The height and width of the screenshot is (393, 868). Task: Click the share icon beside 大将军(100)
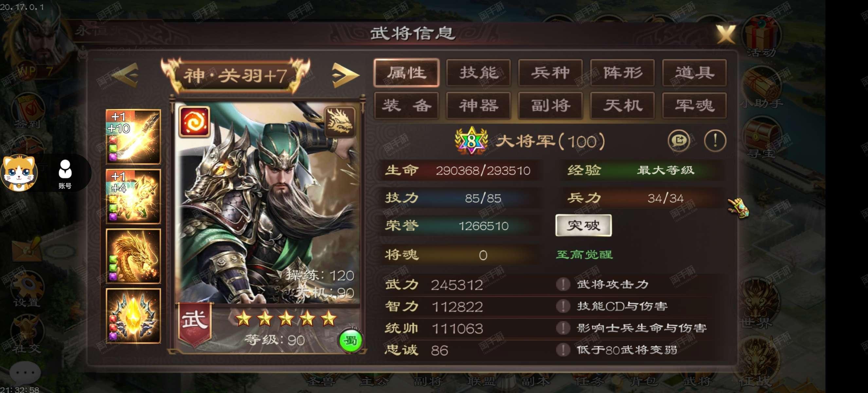(x=678, y=140)
